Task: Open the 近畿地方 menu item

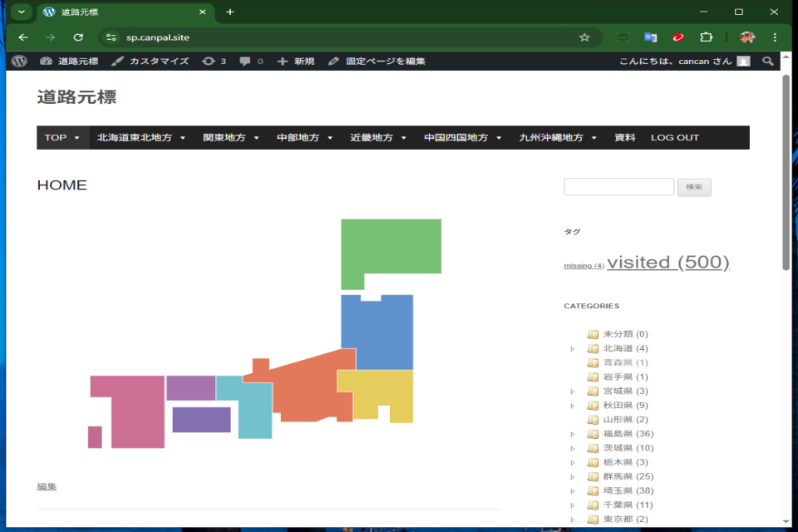Action: [377, 138]
